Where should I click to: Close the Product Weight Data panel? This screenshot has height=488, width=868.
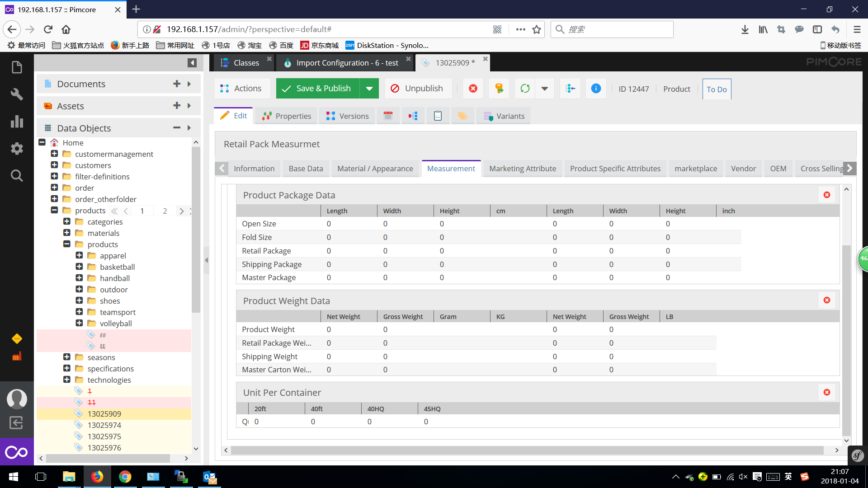point(827,300)
